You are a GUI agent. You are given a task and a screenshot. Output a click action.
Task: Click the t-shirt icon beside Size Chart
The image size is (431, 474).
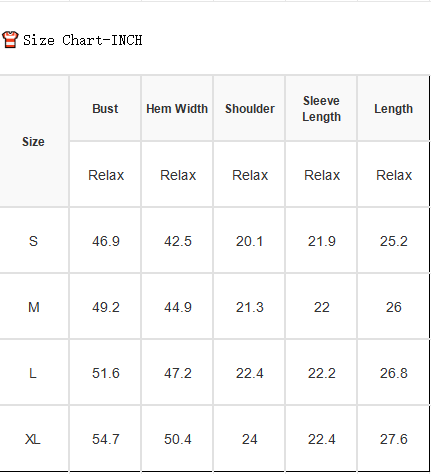10,40
